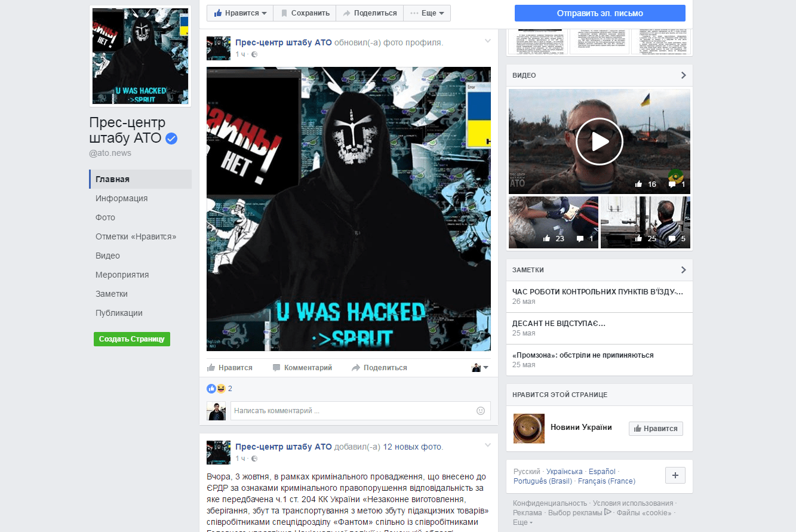
Task: Open the Условия использования footer link
Action: [x=633, y=503]
